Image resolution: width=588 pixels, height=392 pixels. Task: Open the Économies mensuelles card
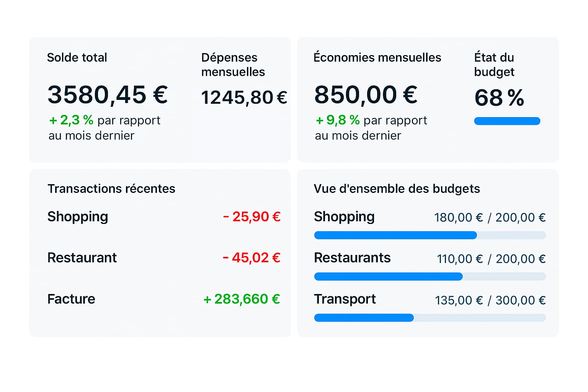tap(377, 57)
